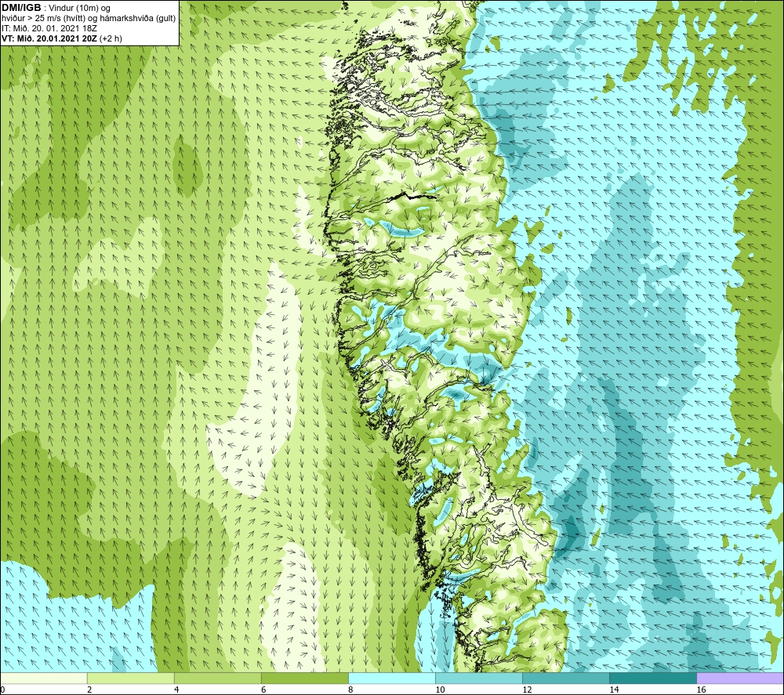Click the legend scale label '2'
This screenshot has height=695, width=784.
pos(89,690)
